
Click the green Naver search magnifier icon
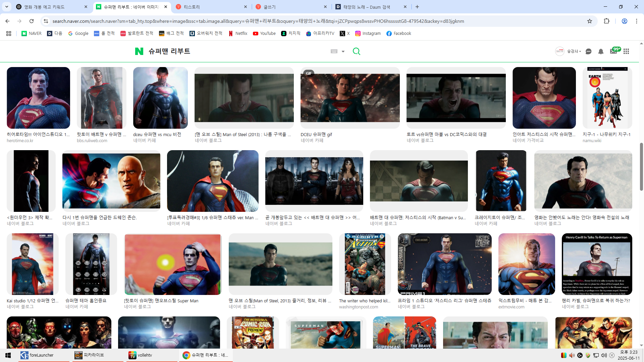click(356, 51)
